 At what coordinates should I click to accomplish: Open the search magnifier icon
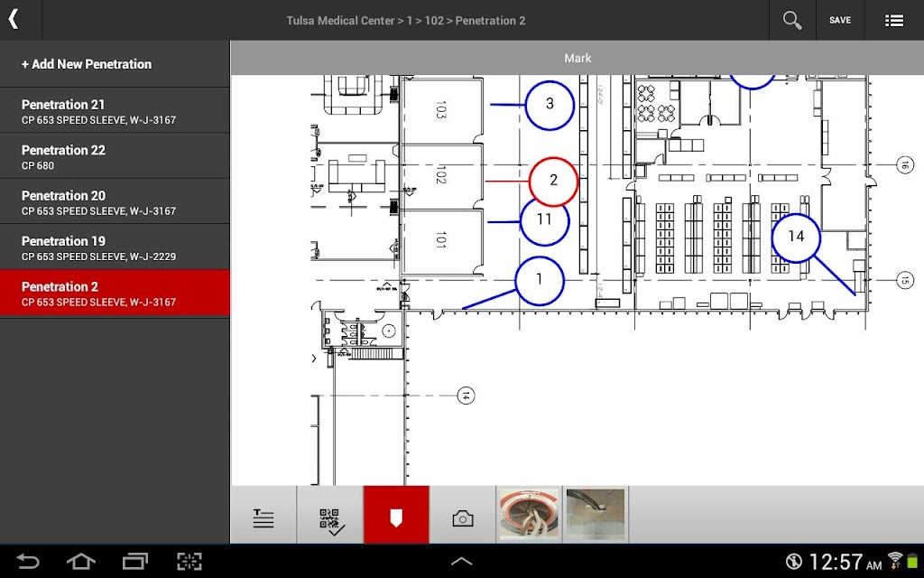tap(792, 20)
